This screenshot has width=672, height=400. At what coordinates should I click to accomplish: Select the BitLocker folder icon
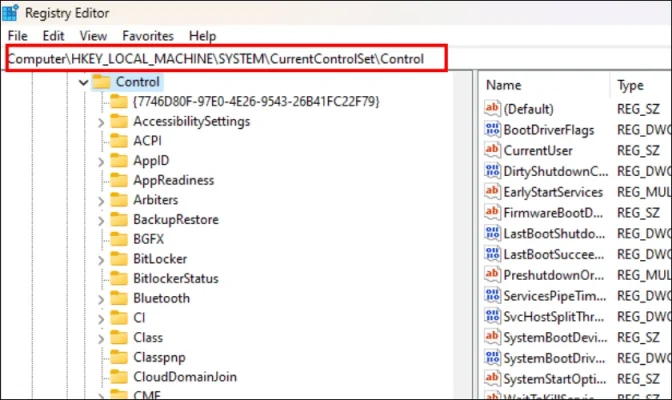click(x=119, y=259)
